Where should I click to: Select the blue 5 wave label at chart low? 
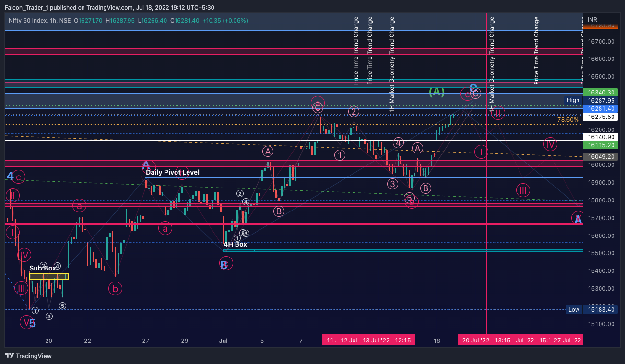[32, 323]
